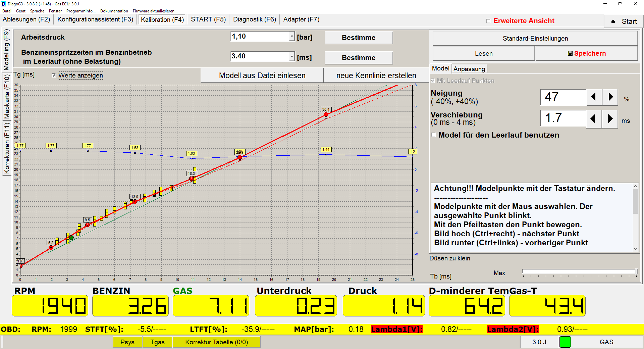Expand the Start panel at top right

624,21
